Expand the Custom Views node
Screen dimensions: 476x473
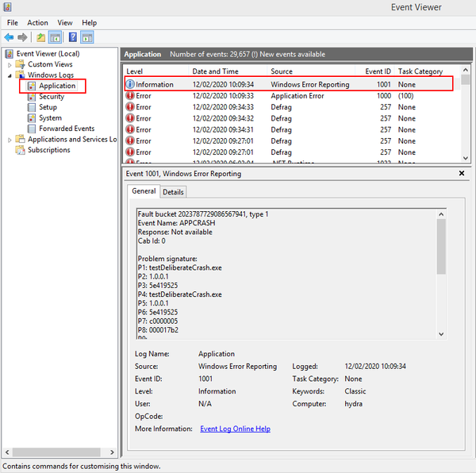[x=10, y=64]
